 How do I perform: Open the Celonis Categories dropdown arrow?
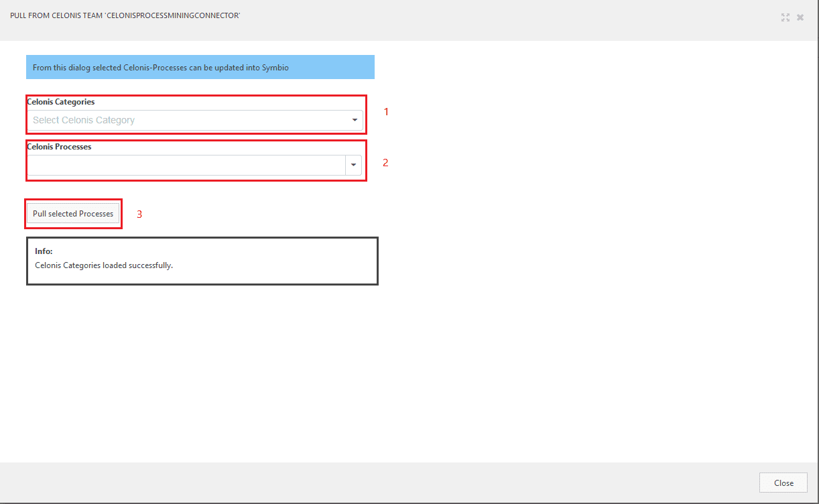355,120
